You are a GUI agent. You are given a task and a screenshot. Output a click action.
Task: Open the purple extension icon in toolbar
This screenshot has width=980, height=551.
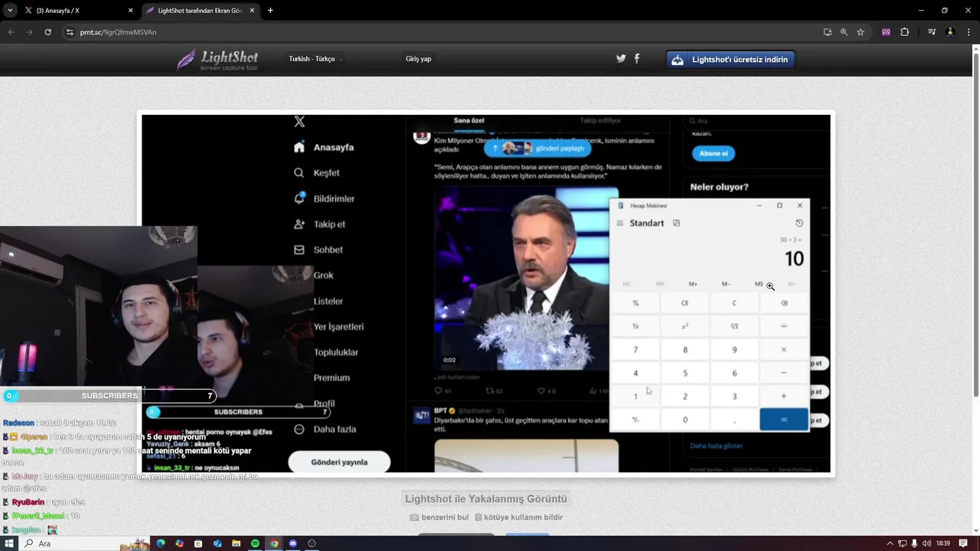click(886, 32)
